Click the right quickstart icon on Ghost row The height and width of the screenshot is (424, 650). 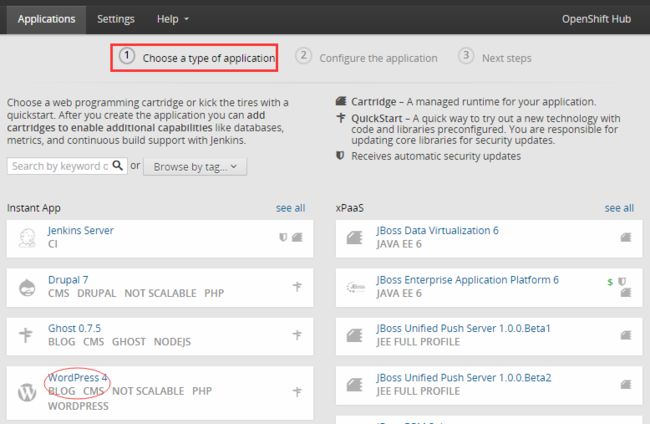click(297, 334)
